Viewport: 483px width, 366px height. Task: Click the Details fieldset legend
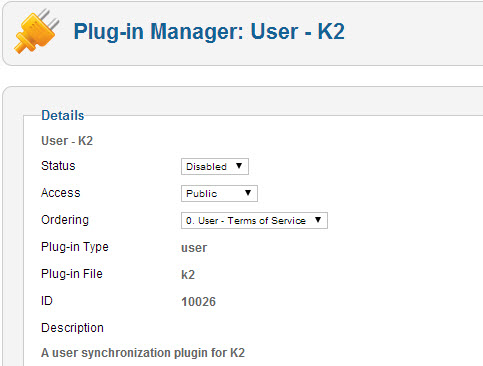coord(63,115)
